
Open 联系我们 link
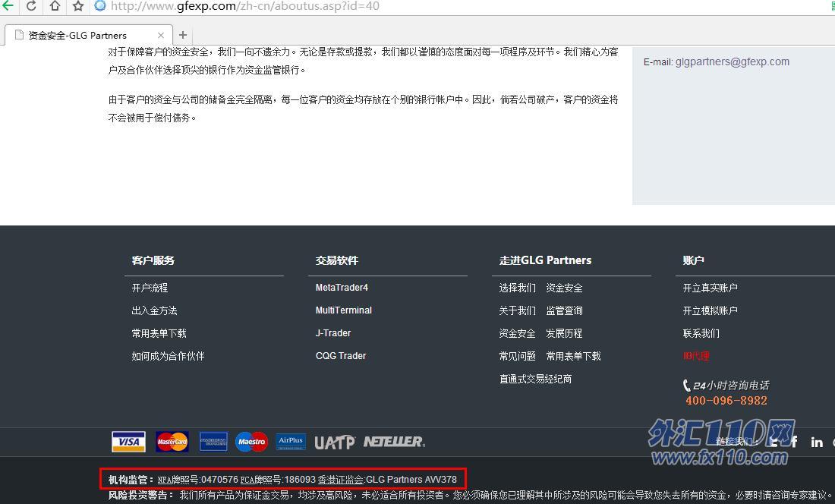701,334
